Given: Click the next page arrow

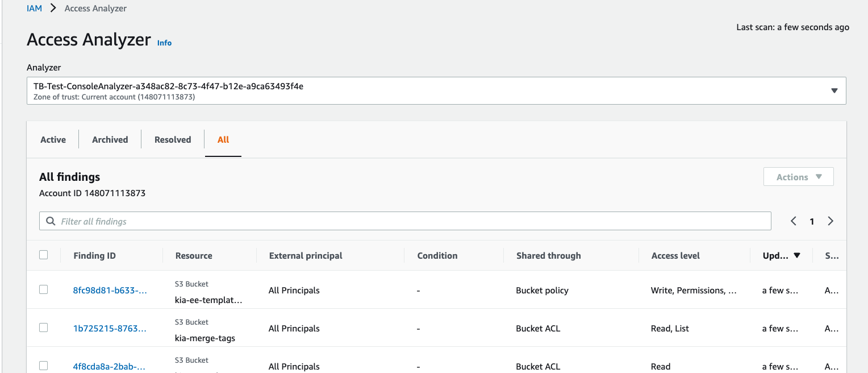Looking at the screenshot, I should 831,221.
